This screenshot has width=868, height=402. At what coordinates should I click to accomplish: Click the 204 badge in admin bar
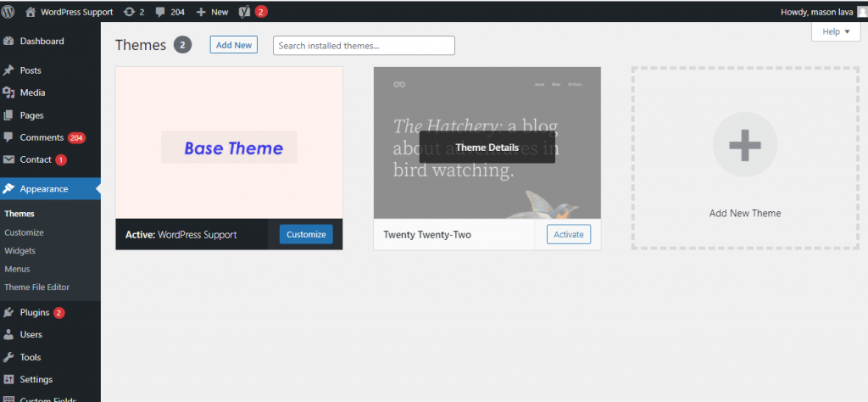(177, 12)
